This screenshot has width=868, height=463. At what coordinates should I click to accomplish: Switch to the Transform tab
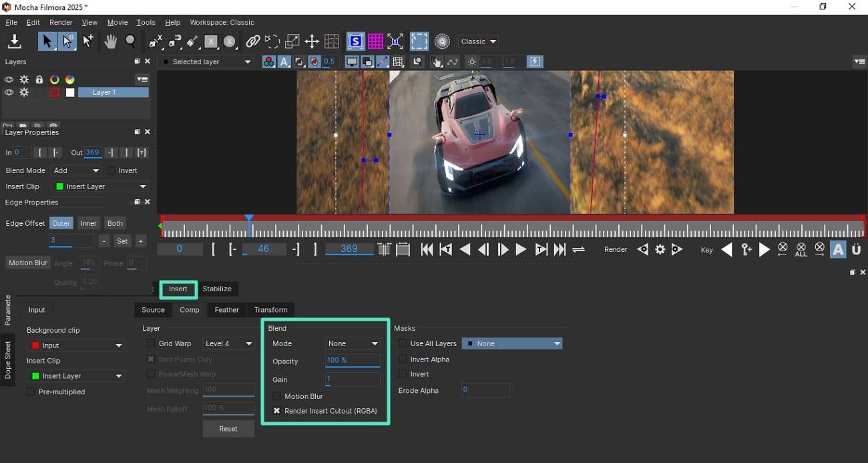[x=270, y=310]
